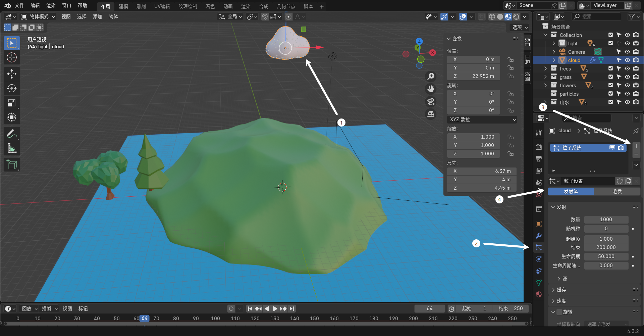Add a new particle system slot
Image resolution: width=644 pixels, height=336 pixels.
pyautogui.click(x=636, y=146)
